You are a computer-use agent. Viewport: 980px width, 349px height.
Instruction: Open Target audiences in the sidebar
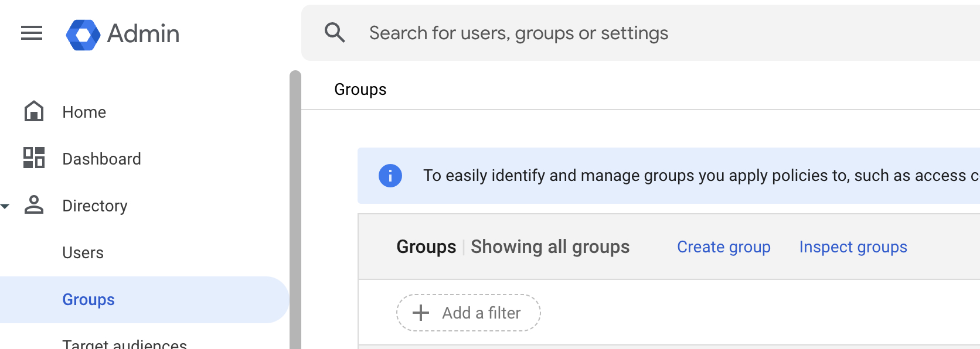click(124, 343)
